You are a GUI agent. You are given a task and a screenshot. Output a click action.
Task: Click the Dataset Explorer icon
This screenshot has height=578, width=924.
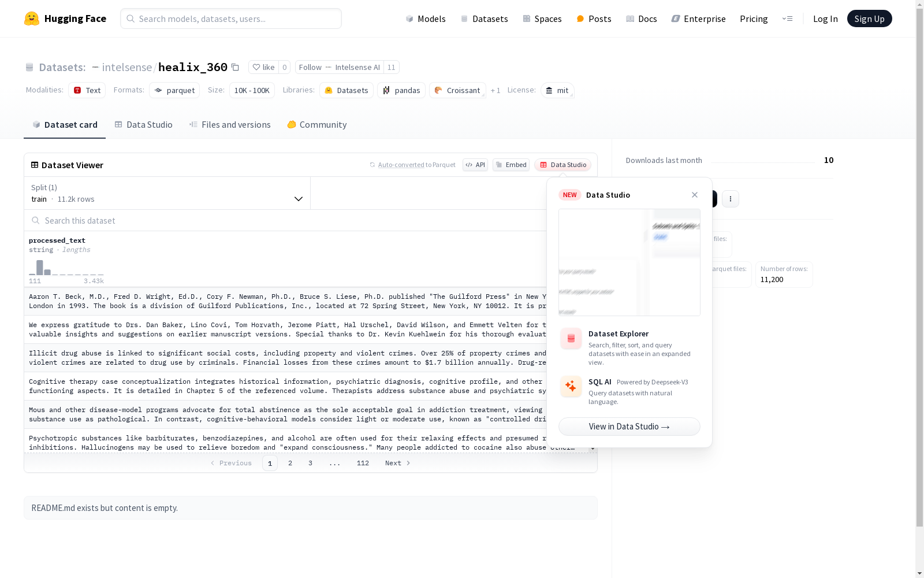pyautogui.click(x=571, y=339)
